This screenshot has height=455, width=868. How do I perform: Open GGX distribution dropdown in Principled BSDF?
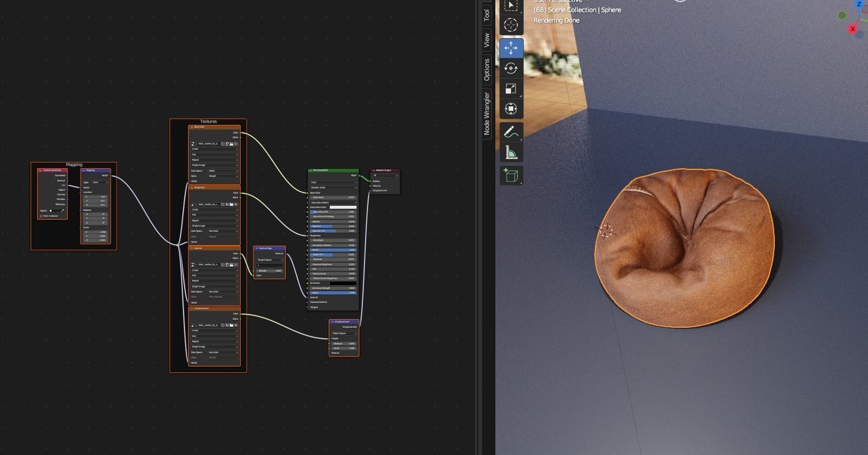(333, 182)
